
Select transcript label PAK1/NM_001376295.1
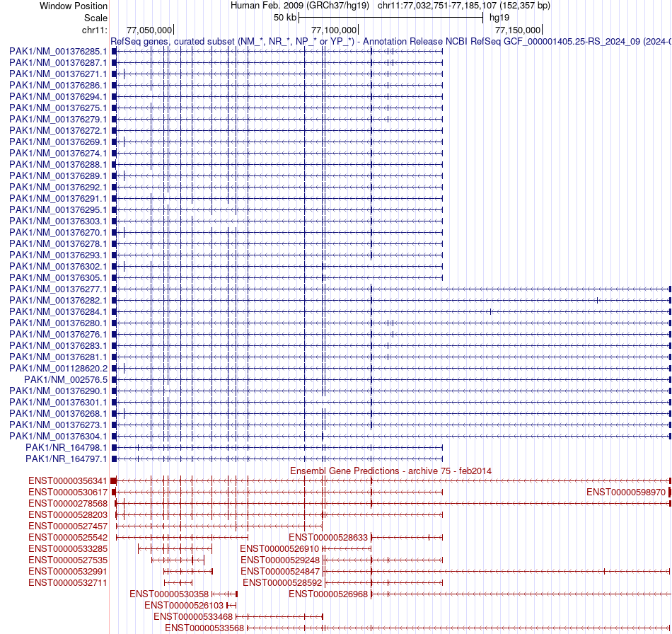[x=58, y=209]
